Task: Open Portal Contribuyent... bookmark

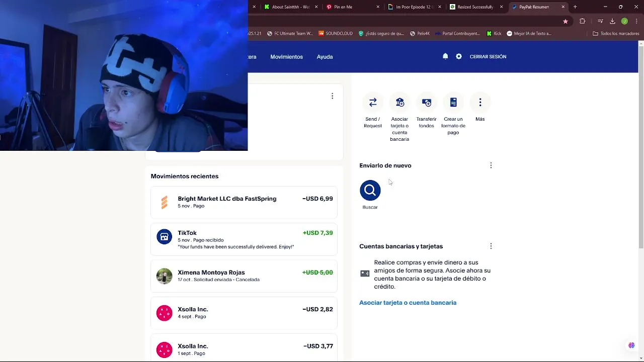Action: 457,34
